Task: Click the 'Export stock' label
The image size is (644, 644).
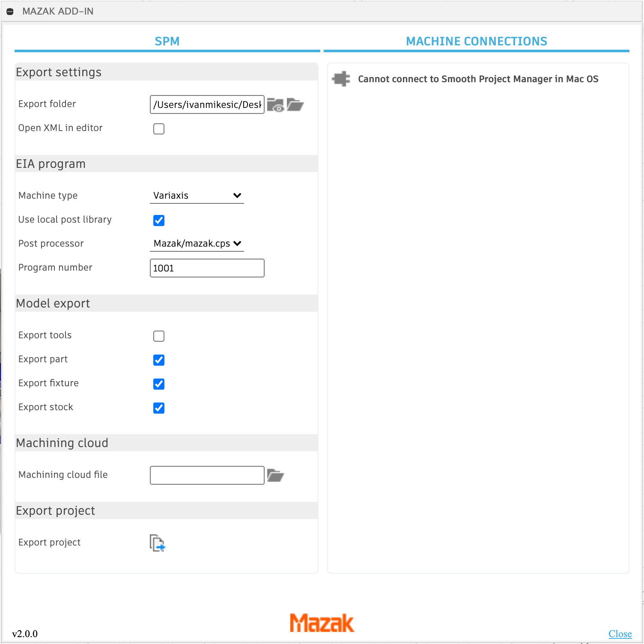Action: click(x=46, y=407)
